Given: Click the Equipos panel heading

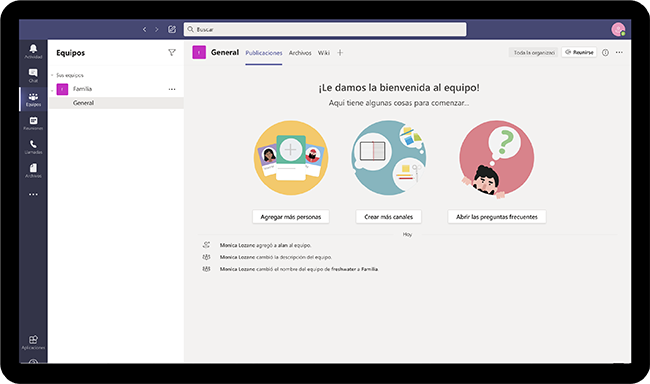Looking at the screenshot, I should click(70, 53).
